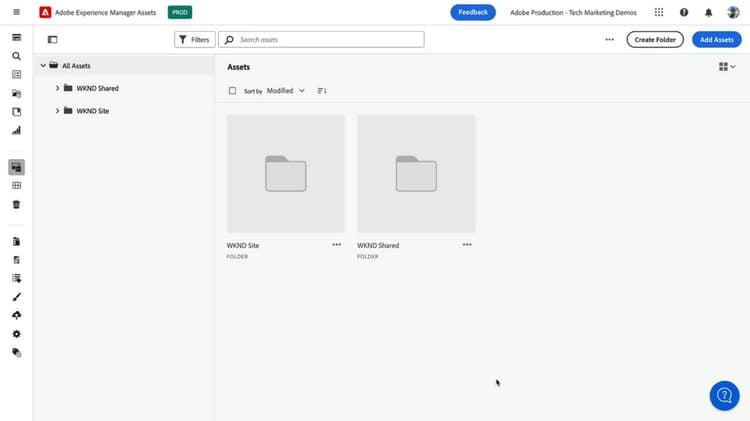This screenshot has height=421, width=750.
Task: Open the view switcher dropdown
Action: (727, 67)
